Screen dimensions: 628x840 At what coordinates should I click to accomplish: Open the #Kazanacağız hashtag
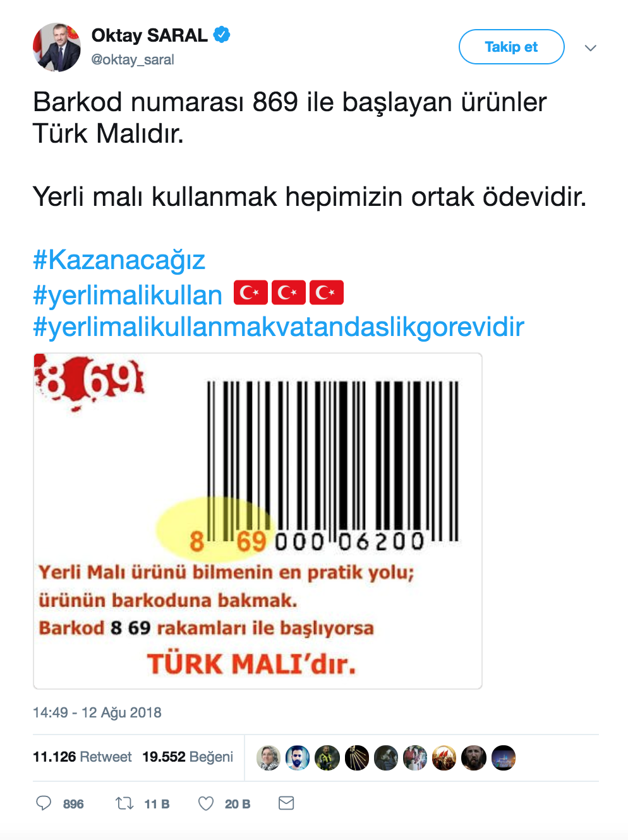pyautogui.click(x=119, y=260)
